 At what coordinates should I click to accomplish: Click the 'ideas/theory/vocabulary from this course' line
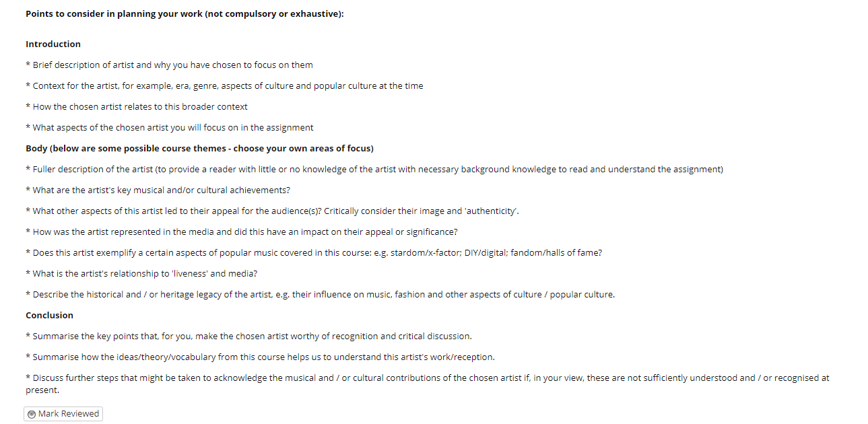pos(260,357)
